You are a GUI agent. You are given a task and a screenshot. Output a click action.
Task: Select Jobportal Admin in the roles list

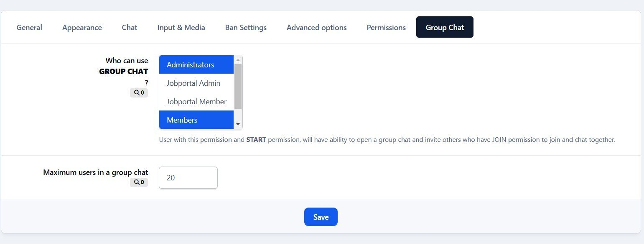(x=196, y=83)
